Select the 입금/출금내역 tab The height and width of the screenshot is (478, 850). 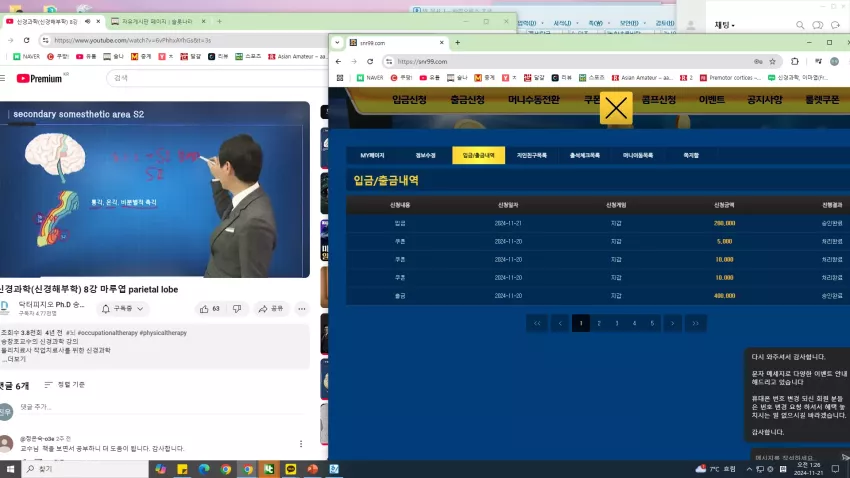coord(479,156)
